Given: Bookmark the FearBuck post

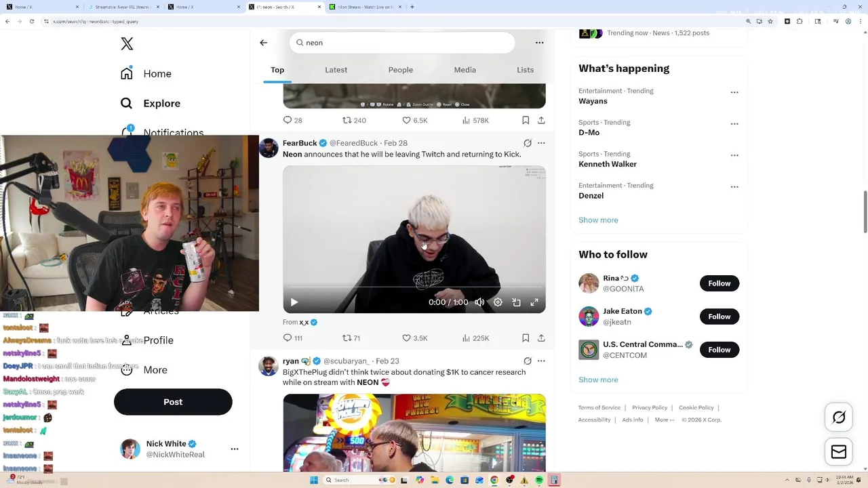Looking at the screenshot, I should (x=526, y=338).
